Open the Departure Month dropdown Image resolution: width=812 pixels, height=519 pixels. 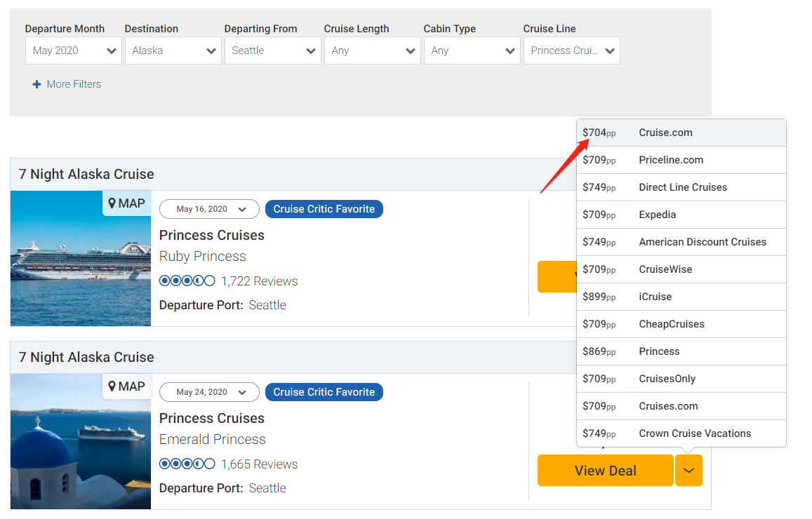coord(74,50)
